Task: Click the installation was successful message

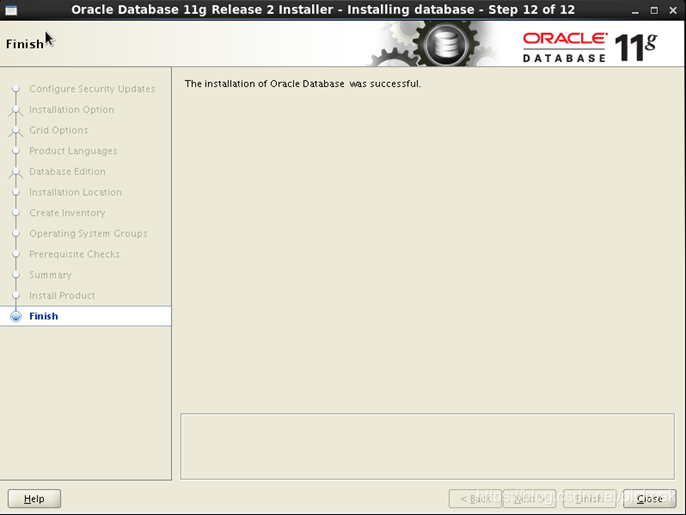Action: pyautogui.click(x=302, y=84)
